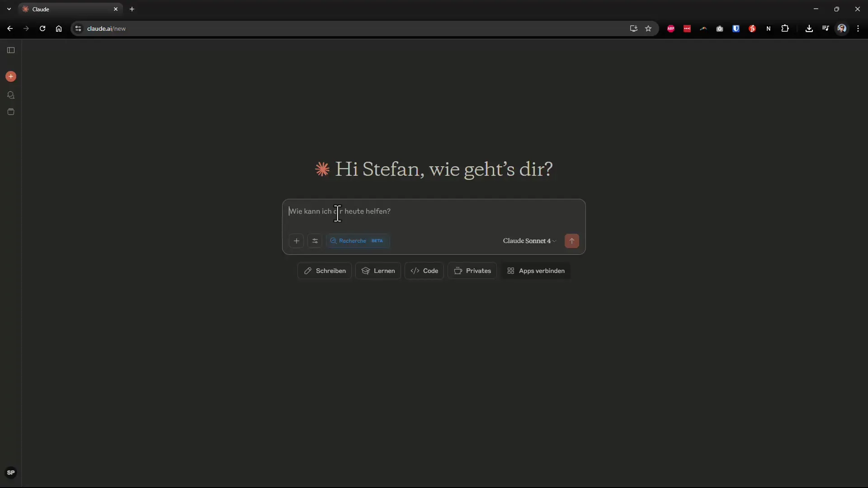Click Apps verbinden button
Viewport: 868px width, 488px height.
click(536, 271)
